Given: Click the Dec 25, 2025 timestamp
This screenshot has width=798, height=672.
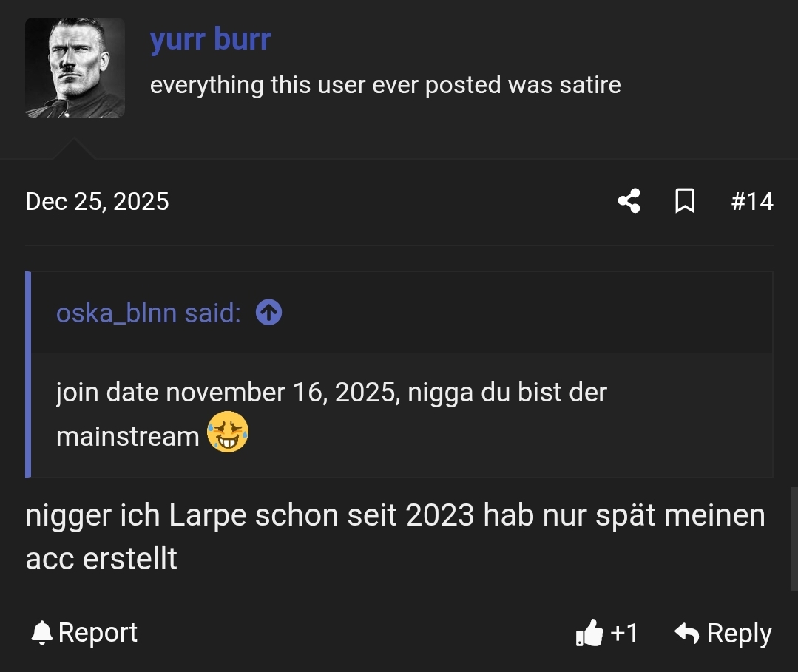Looking at the screenshot, I should [x=97, y=200].
